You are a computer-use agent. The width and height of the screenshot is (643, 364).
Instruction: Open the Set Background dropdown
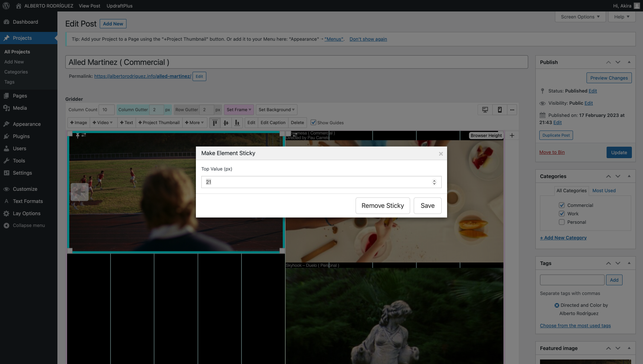276,110
